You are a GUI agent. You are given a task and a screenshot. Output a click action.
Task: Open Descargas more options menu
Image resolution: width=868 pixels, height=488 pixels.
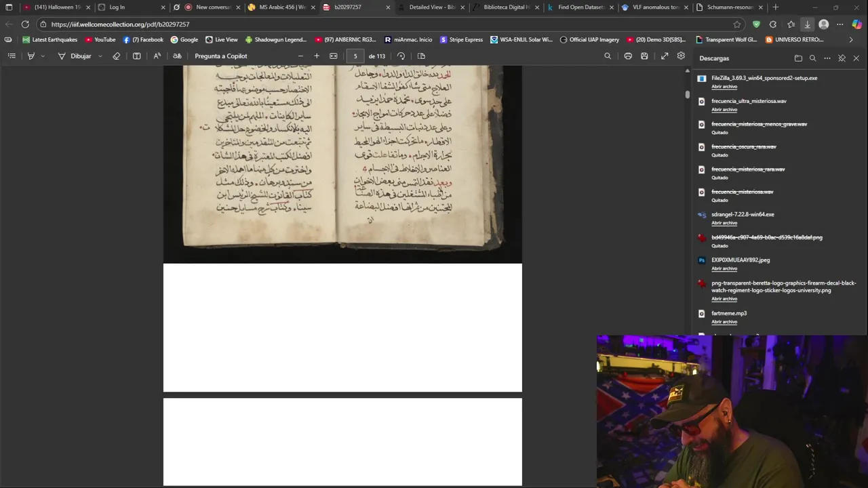tap(827, 59)
